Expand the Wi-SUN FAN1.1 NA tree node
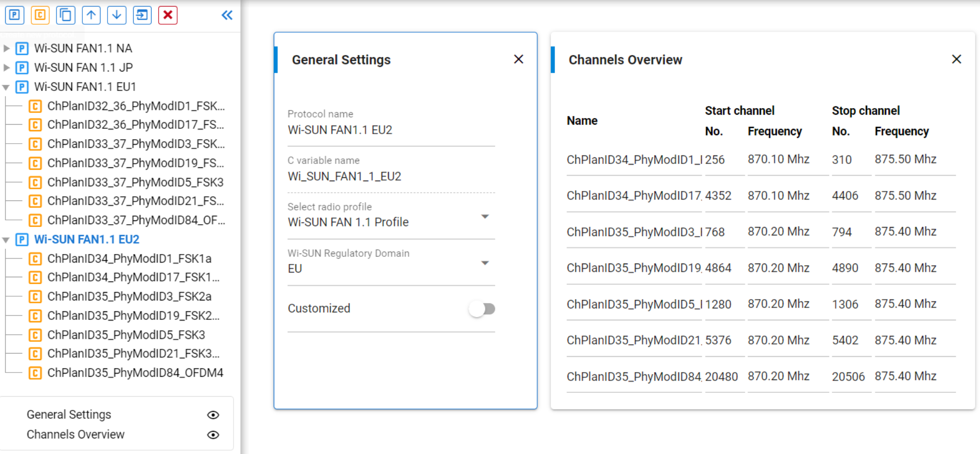Screen dimensions: 980x454 click(7, 48)
